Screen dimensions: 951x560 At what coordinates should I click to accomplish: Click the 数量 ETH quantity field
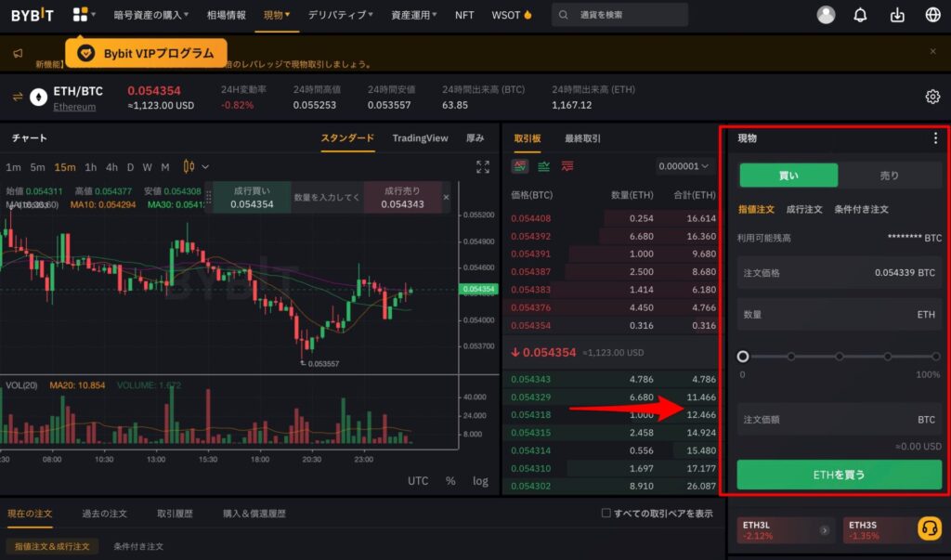pos(840,314)
